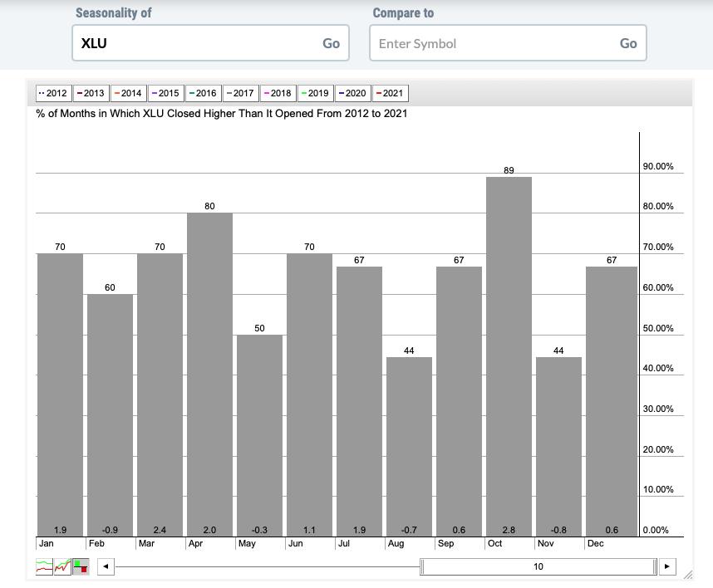The image size is (713, 588).
Task: Select the November bar with -0.8
Action: pos(558,447)
